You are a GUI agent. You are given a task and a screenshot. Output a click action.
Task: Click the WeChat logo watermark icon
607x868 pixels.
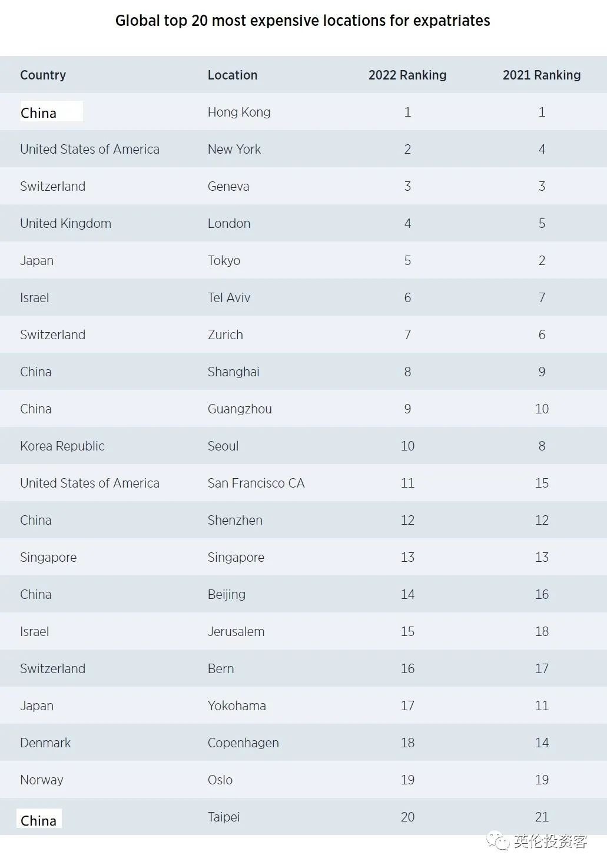coord(498,841)
